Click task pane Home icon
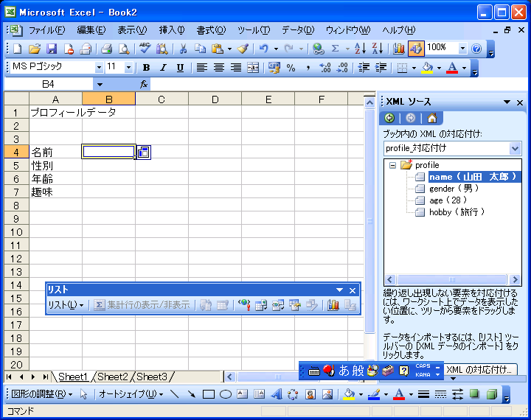Screen dimensions: 531x420 (431, 118)
